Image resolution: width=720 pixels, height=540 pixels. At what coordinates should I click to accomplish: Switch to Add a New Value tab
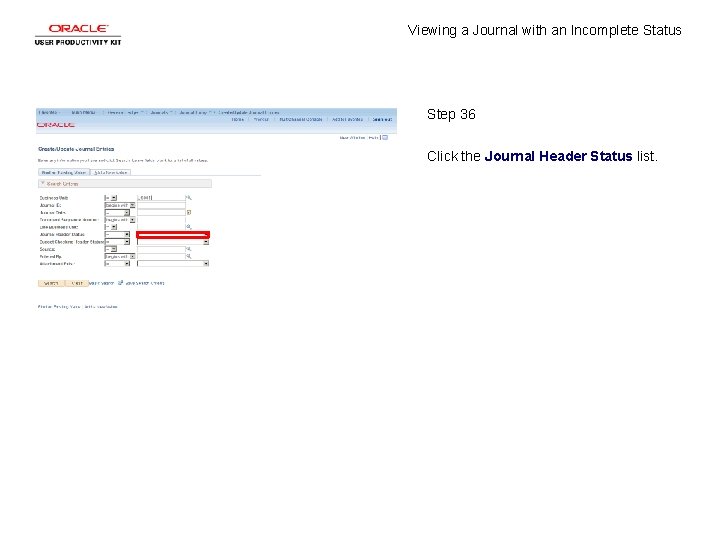[x=111, y=173]
